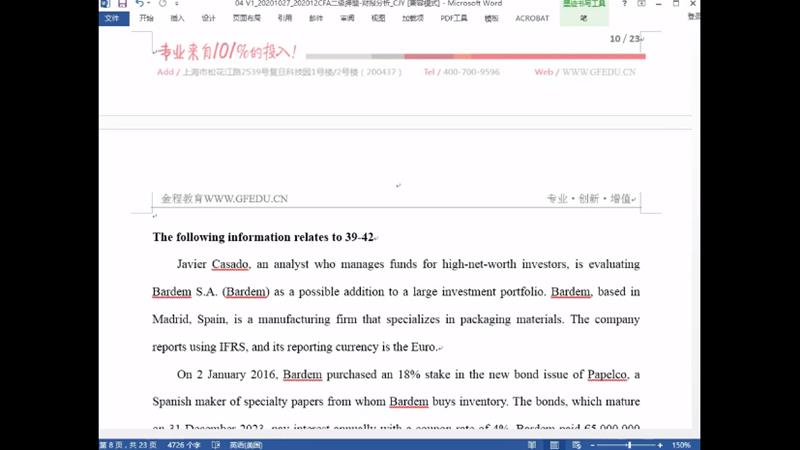The height and width of the screenshot is (450, 800).
Task: Click the underlined word 'Casado' in the text
Action: point(230,264)
